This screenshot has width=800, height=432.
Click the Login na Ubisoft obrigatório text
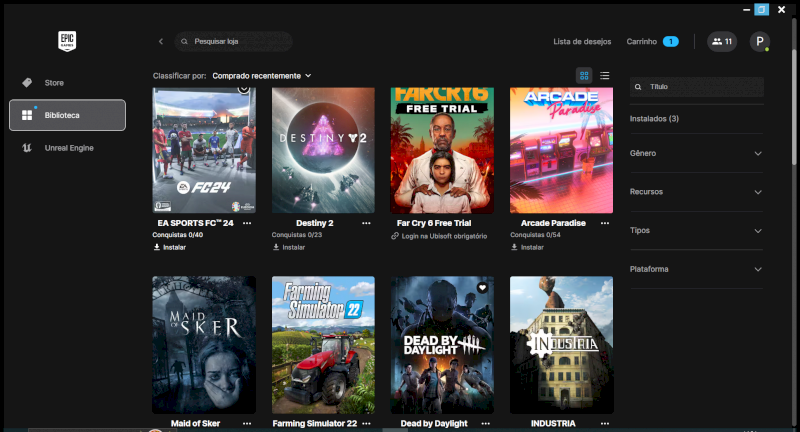(444, 236)
